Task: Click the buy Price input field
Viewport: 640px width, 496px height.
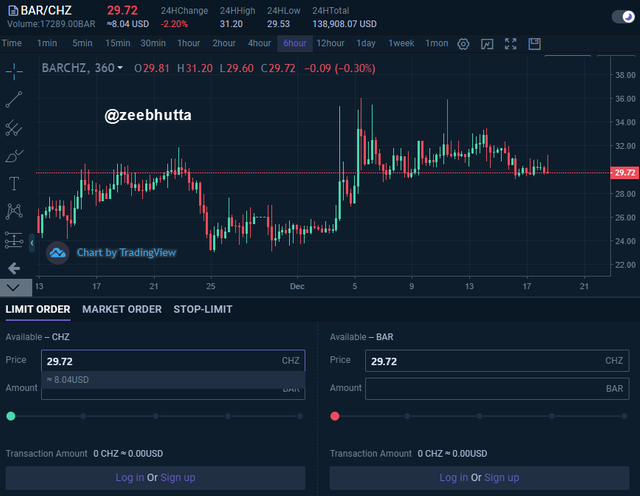Action: pyautogui.click(x=173, y=360)
